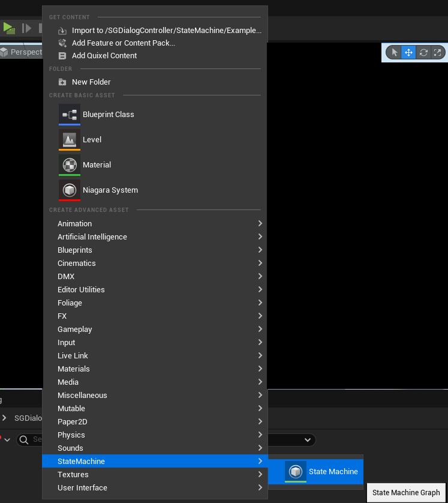Viewport: 448px width, 503px height.
Task: Click the Niagara System thumbnail icon
Action: click(70, 190)
